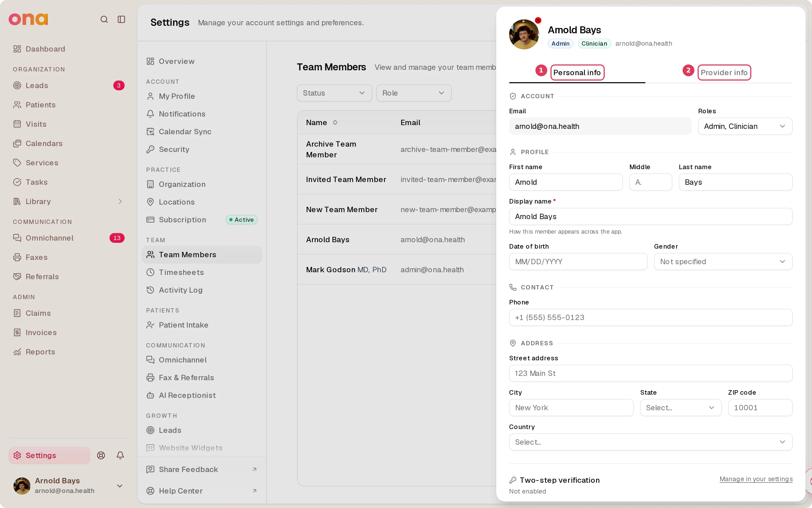Open the Claims page
Screen dimensions: 812x508
(x=68, y=313)
